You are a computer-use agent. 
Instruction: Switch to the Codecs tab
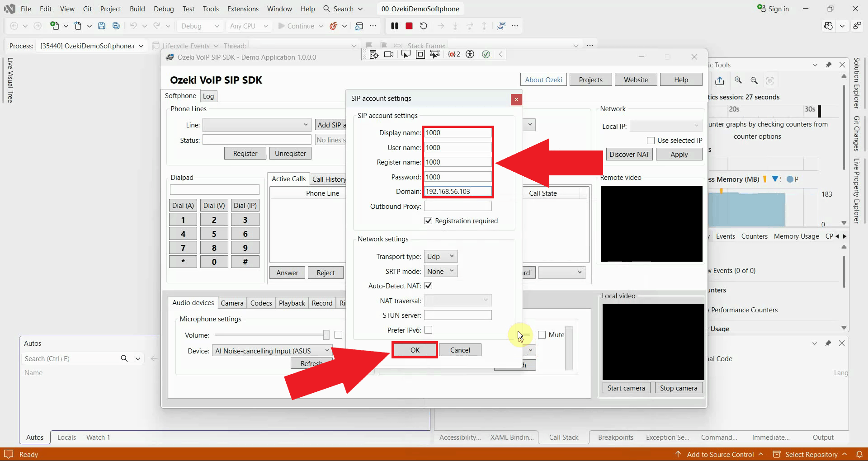coord(261,303)
